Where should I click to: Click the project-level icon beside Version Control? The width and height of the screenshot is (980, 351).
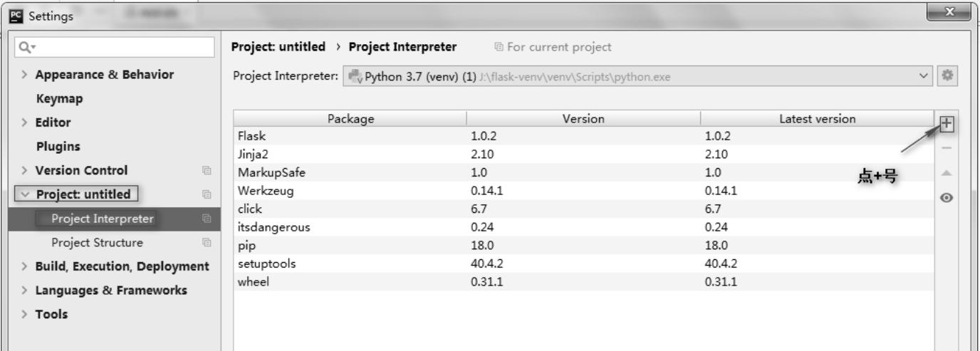pyautogui.click(x=207, y=171)
